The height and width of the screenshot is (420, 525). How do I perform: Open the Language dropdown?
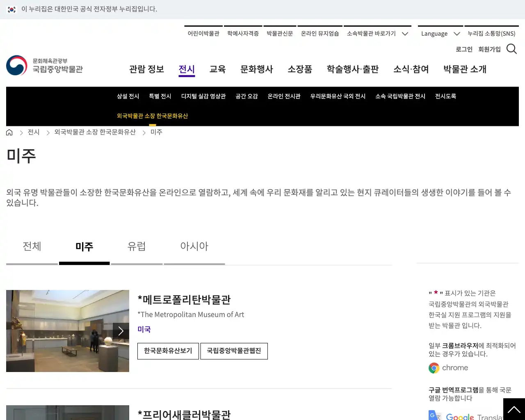(441, 34)
